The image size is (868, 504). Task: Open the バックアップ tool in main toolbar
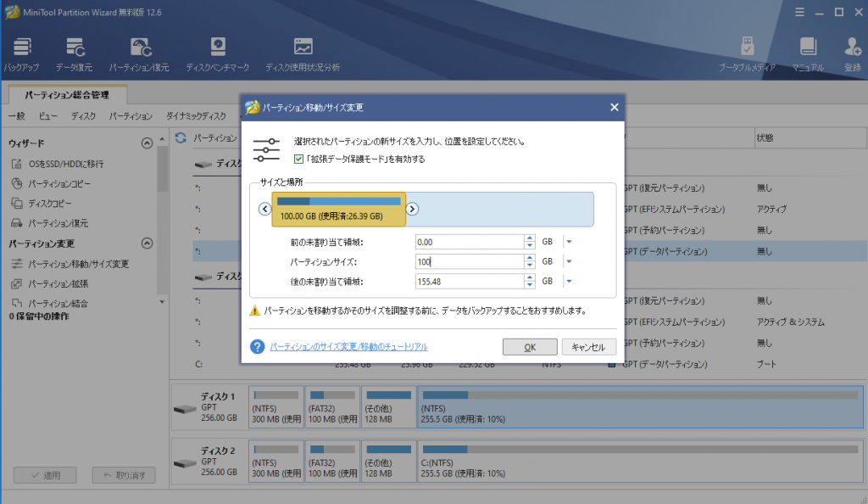click(21, 54)
